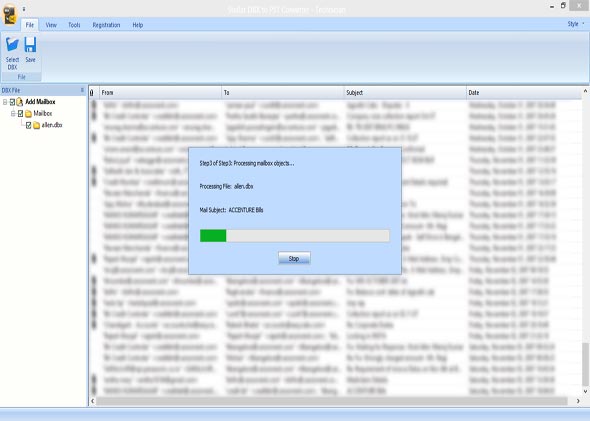The width and height of the screenshot is (590, 421).
Task: Collapse the Add Mailbox tree node
Action: pyautogui.click(x=5, y=102)
